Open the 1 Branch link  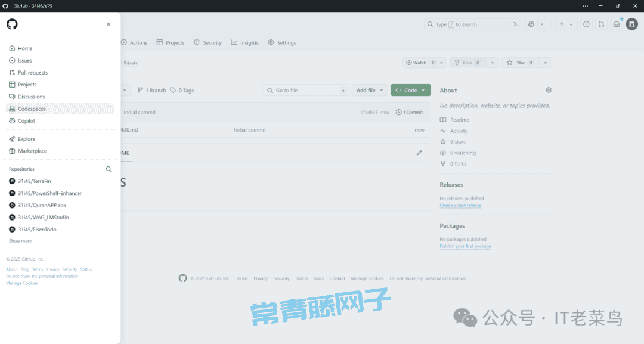(x=151, y=90)
